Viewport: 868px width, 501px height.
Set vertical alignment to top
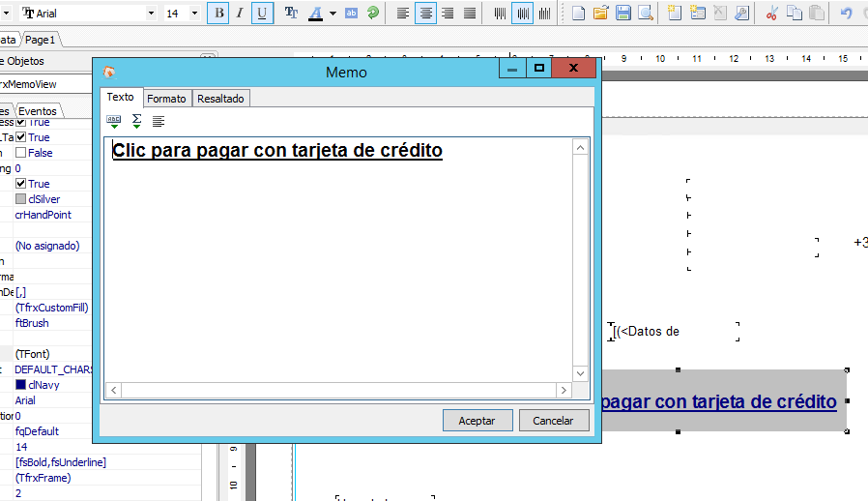click(x=500, y=13)
